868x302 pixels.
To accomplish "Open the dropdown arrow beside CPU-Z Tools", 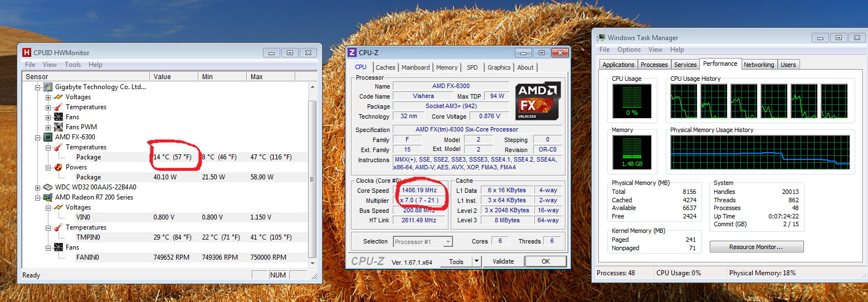I will [x=476, y=261].
